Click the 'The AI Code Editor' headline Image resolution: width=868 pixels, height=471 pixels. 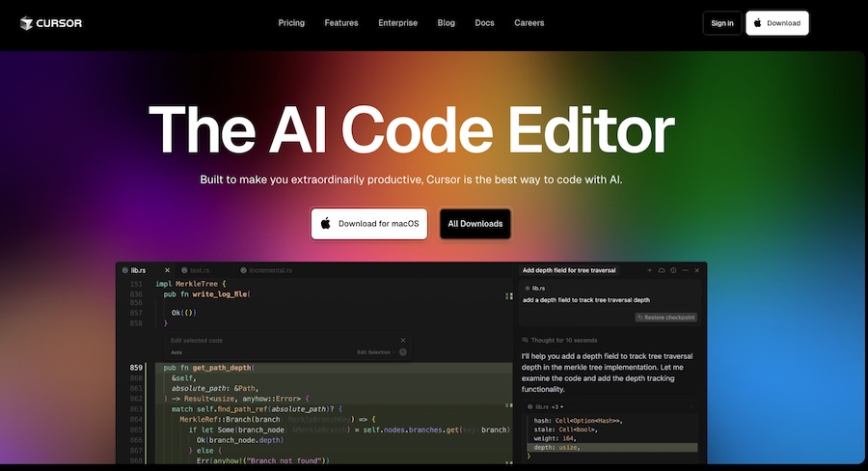tap(411, 129)
